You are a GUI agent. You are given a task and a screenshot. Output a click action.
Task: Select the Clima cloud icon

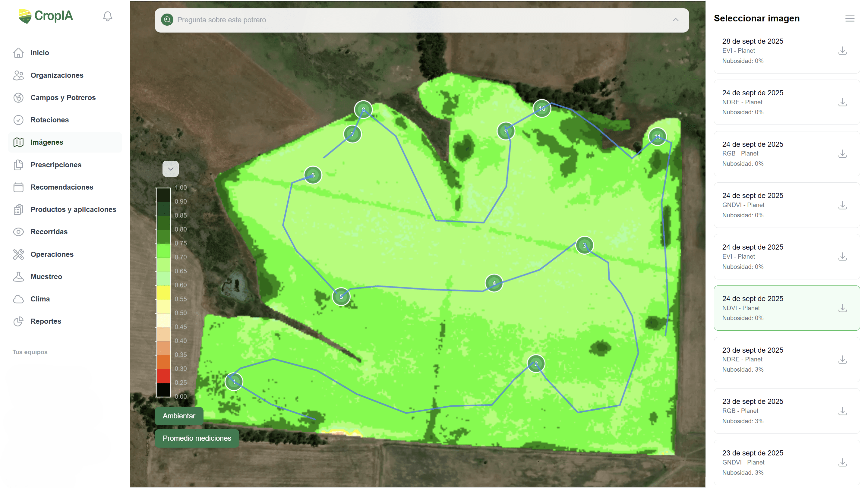pyautogui.click(x=18, y=299)
